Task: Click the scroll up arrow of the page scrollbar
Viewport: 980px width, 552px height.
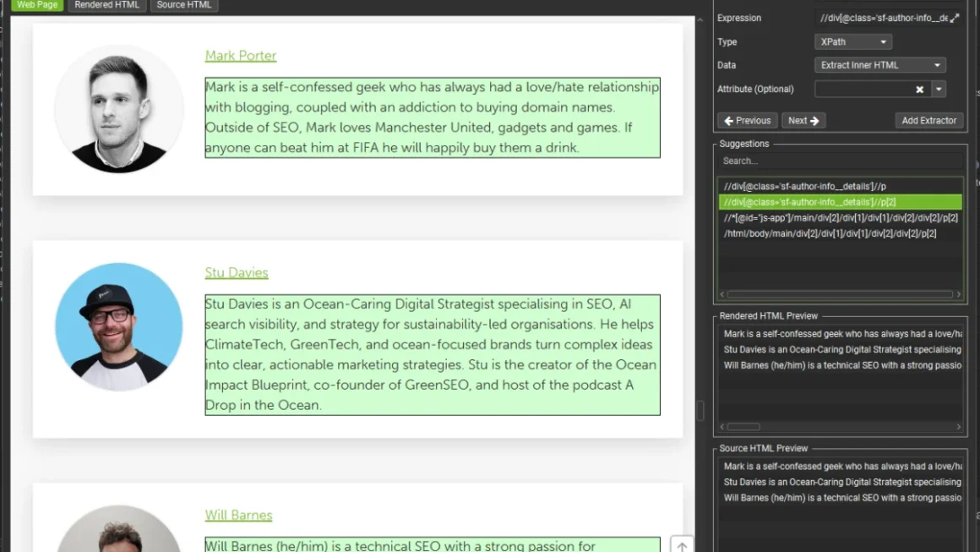Action: [700, 20]
